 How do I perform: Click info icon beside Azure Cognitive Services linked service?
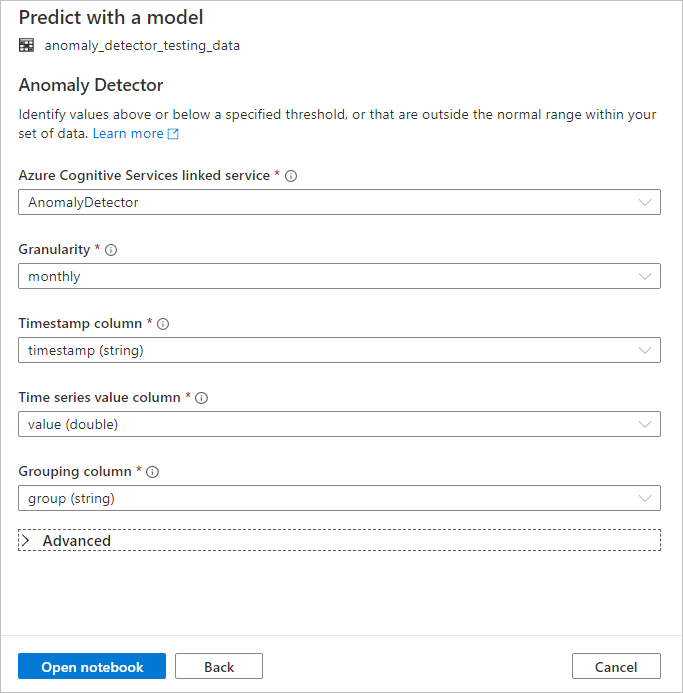tap(292, 176)
